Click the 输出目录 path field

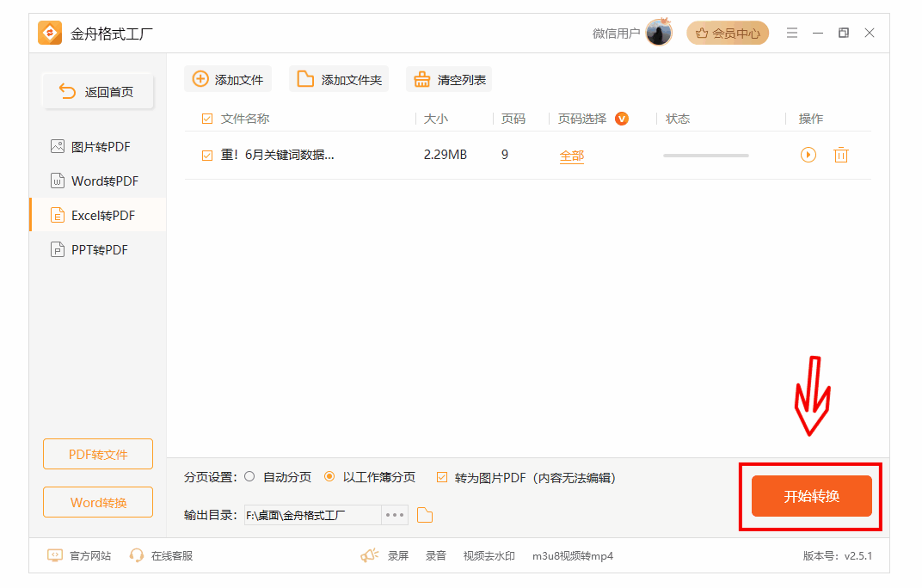click(311, 515)
